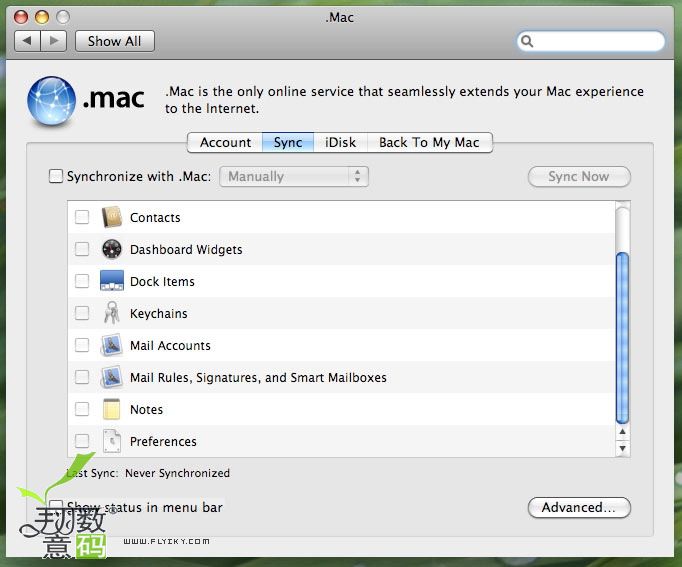Check the Dashboard Widgets checkbox
This screenshot has width=682, height=567.
pos(82,249)
